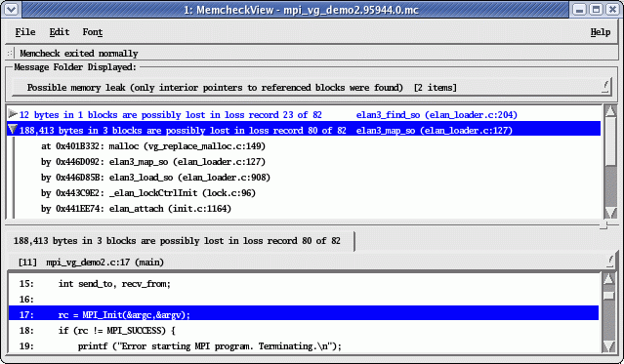This screenshot has height=364, width=624.
Task: Click the source view scroll down arrow
Action: (608, 346)
